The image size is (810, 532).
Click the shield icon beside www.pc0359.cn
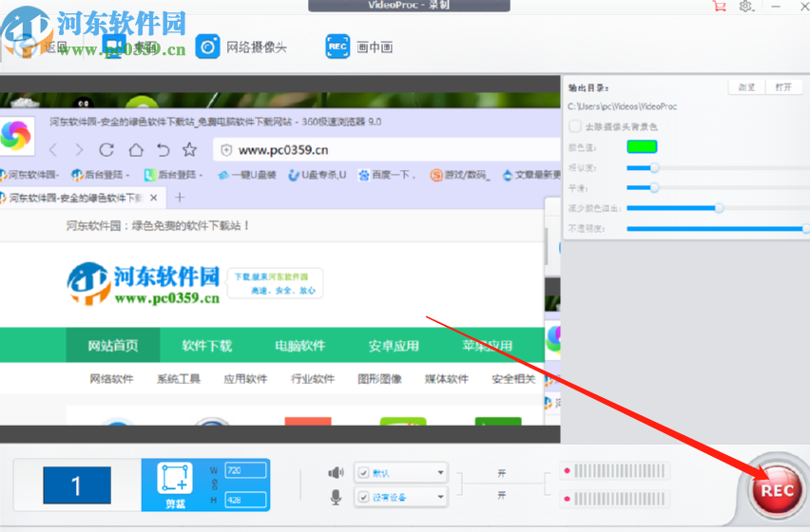(225, 150)
